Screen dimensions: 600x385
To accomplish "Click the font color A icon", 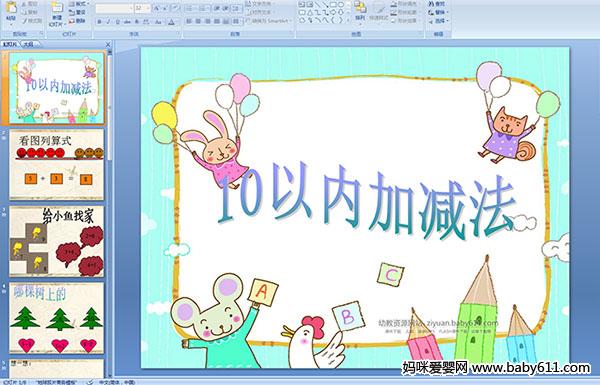I will pos(171,22).
